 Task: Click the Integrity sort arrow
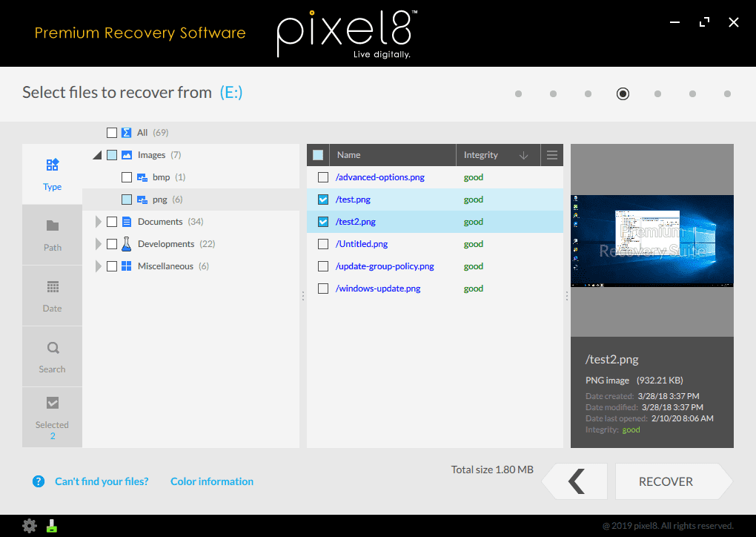coord(523,155)
